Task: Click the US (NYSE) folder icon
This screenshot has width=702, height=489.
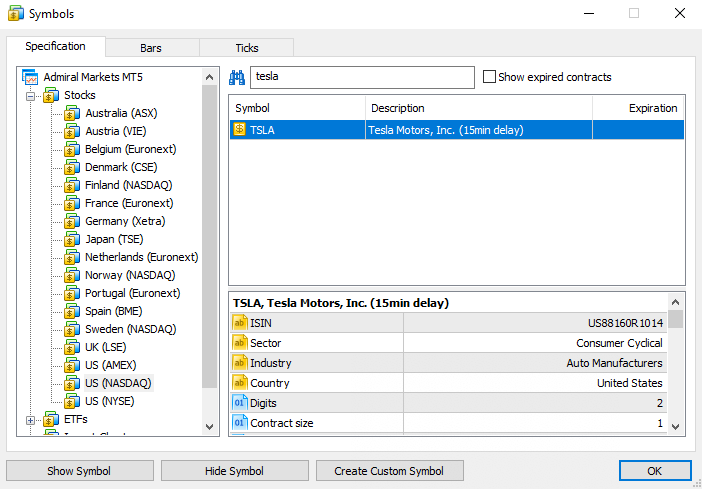Action: point(72,401)
